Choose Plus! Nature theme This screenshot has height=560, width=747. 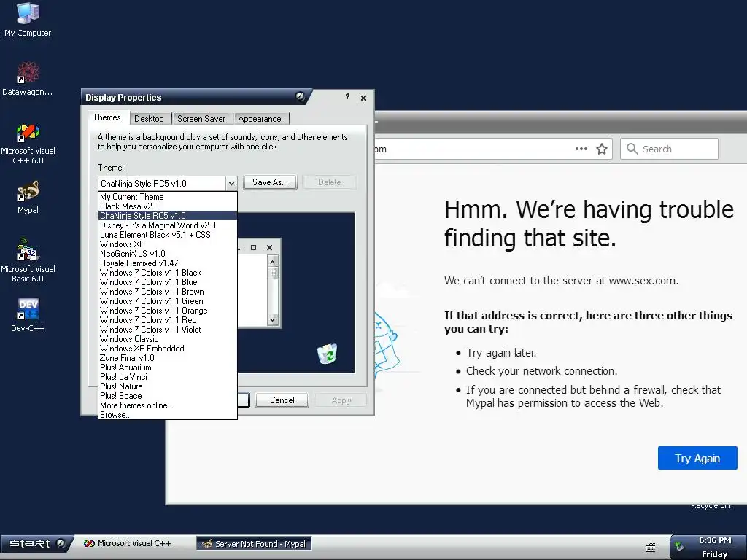[x=168, y=386]
